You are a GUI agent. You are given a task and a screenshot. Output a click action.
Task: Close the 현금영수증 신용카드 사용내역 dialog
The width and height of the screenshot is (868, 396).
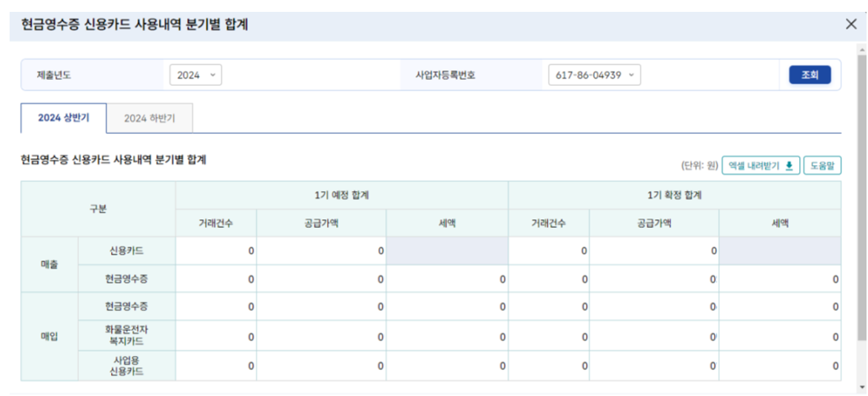[851, 24]
